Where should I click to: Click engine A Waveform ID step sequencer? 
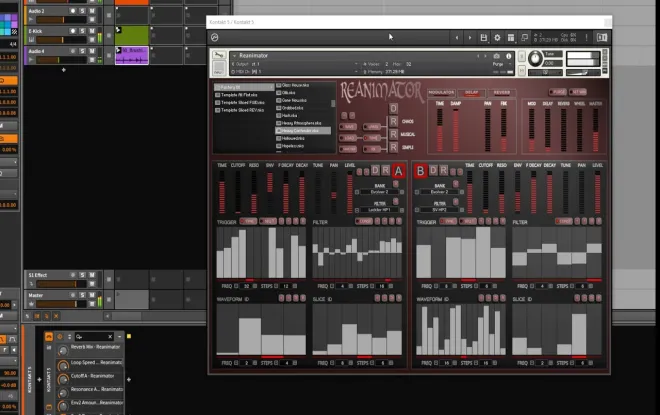(x=261, y=330)
